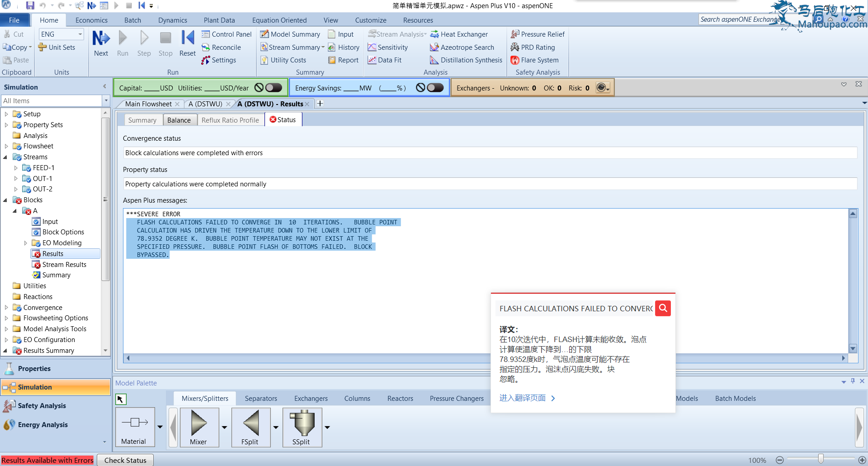
Task: Switch to Main Flowsheet tab
Action: pos(148,104)
